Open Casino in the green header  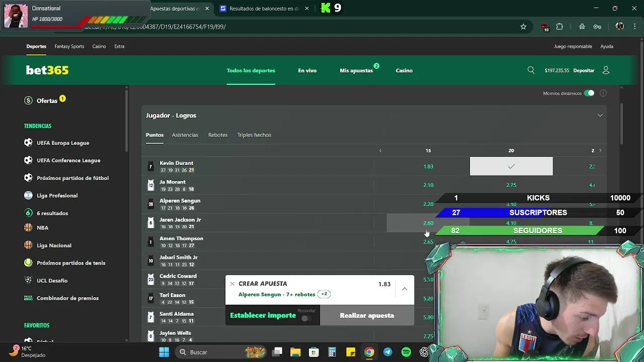[404, 70]
